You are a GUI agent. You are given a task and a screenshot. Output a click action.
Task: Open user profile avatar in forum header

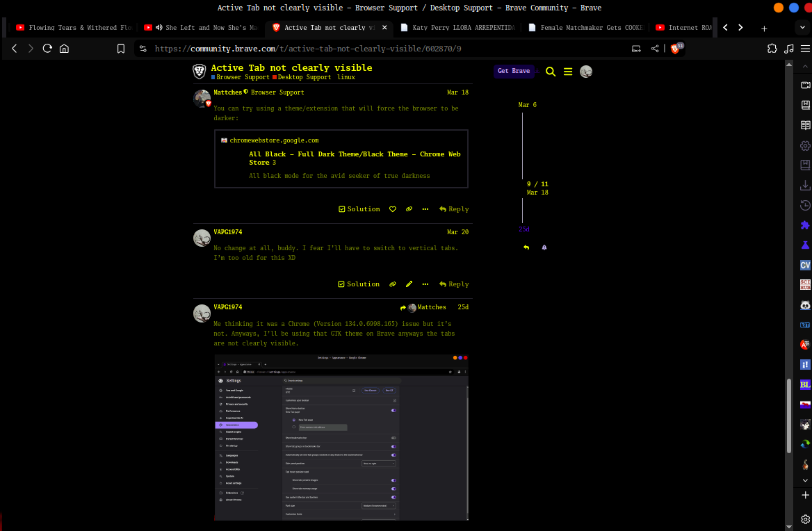585,72
